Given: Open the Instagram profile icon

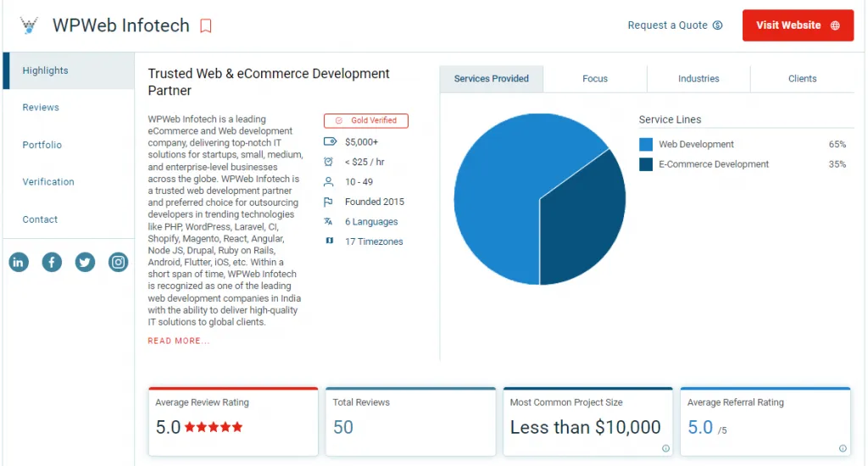Looking at the screenshot, I should click(x=118, y=263).
